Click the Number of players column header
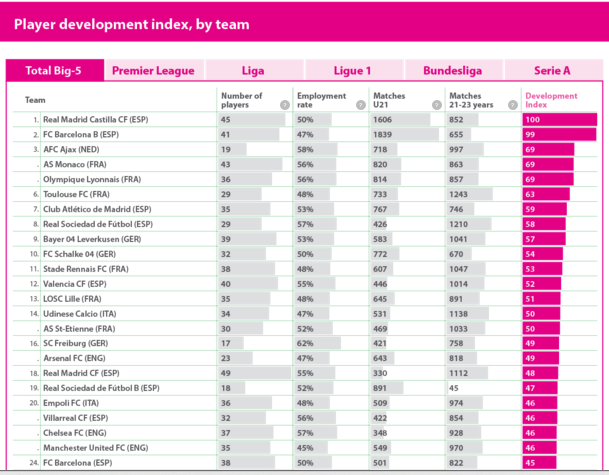The height and width of the screenshot is (475, 609). point(242,100)
